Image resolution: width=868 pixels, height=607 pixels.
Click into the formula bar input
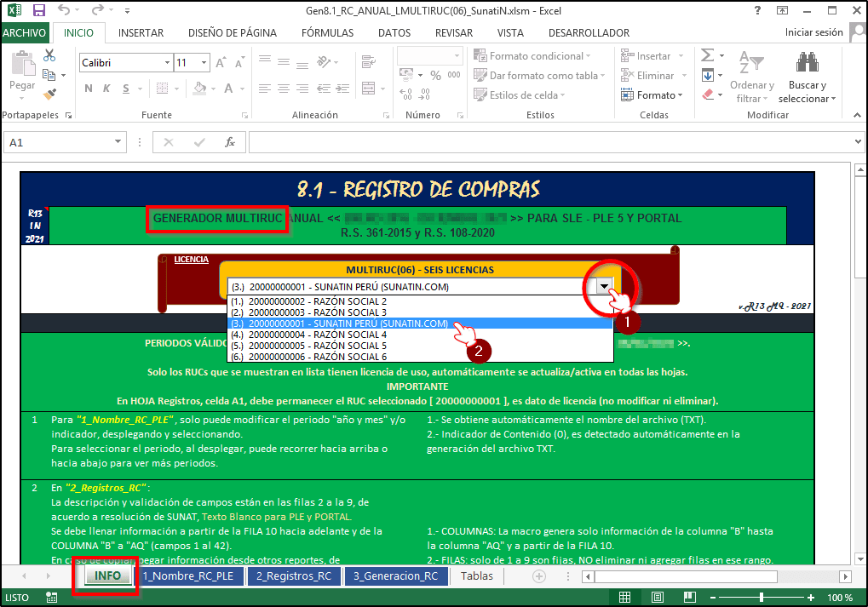pyautogui.click(x=545, y=143)
